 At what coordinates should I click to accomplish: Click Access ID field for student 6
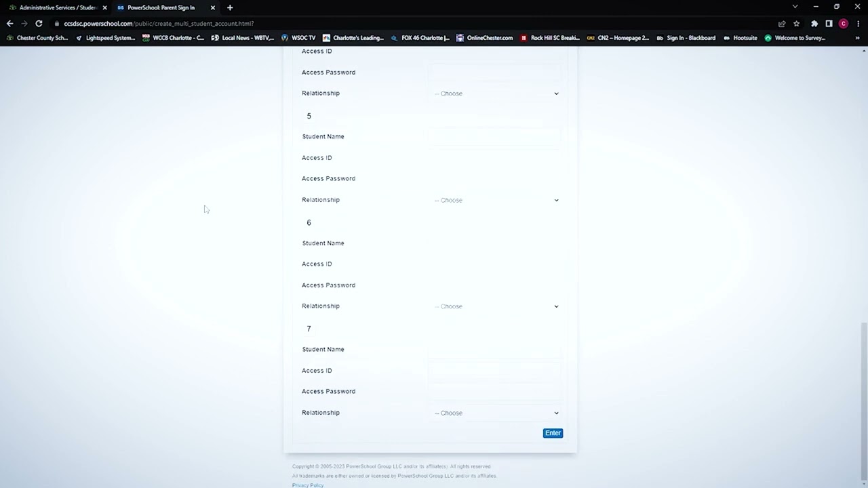point(496,264)
